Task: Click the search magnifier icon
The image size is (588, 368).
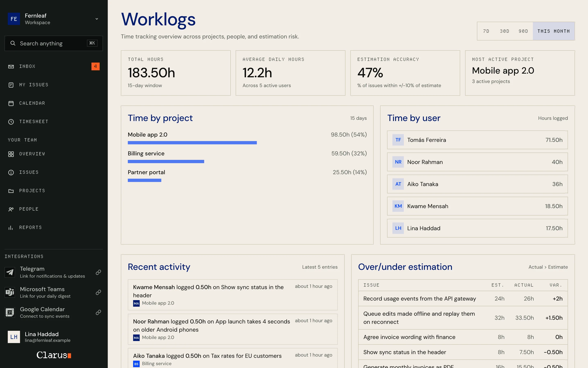Action: pos(13,43)
